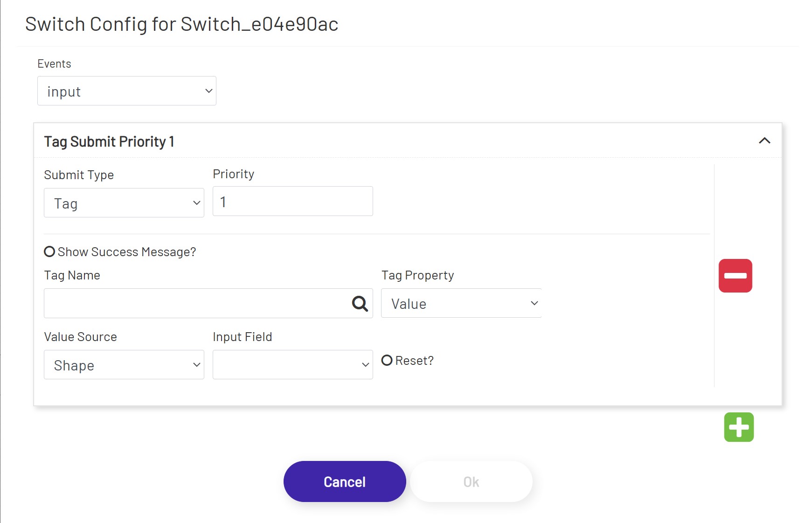Click the green plus to add another submit action
The image size is (812, 523).
tap(739, 427)
